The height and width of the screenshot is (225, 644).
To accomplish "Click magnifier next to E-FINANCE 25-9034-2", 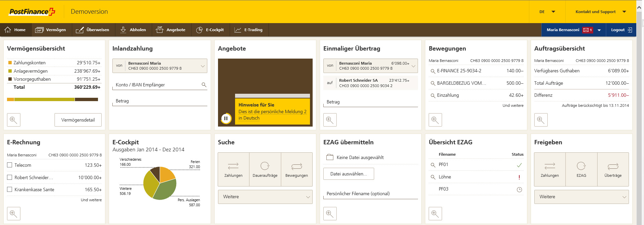I will (x=433, y=71).
